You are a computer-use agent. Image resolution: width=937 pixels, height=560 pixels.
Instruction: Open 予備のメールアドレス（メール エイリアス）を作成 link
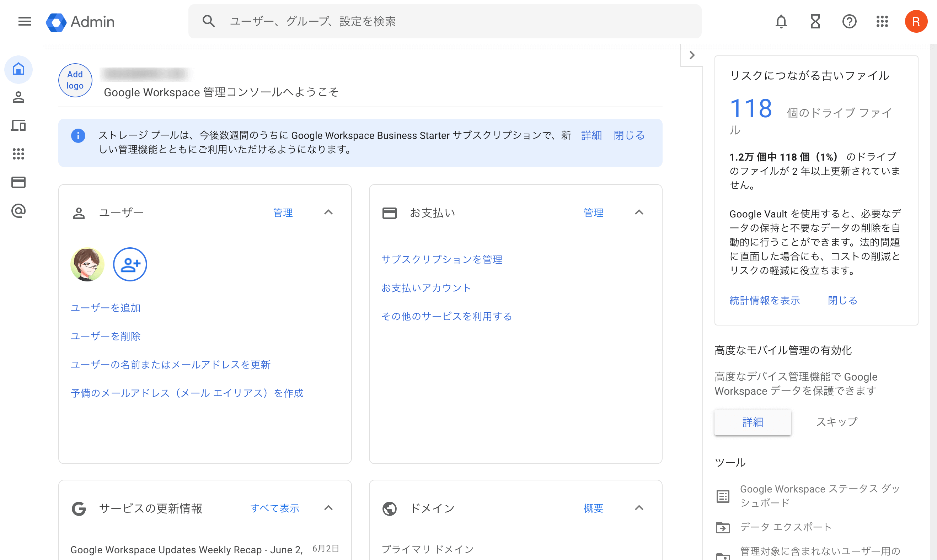187,393
